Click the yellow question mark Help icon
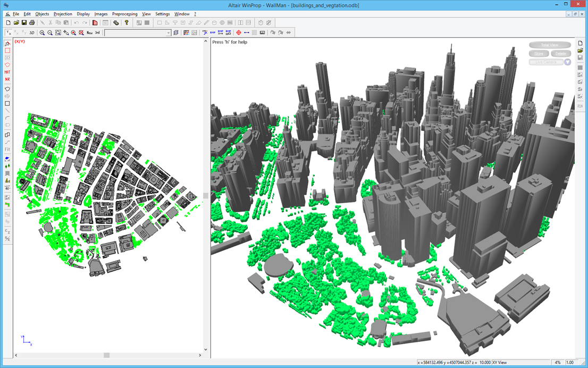 127,23
